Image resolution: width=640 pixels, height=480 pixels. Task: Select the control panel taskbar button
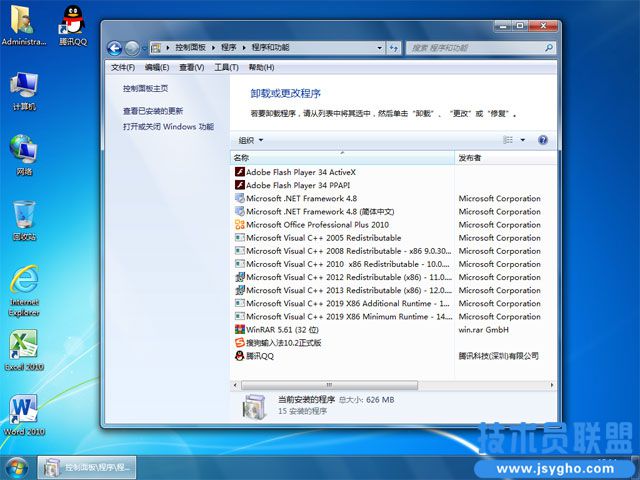point(87,467)
